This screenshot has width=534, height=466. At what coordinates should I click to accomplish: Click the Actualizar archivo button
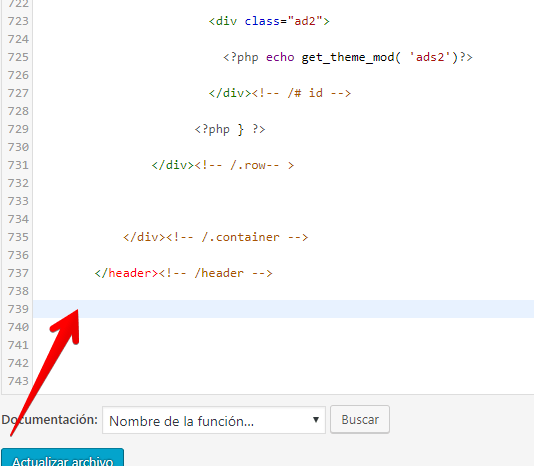[x=62, y=457]
